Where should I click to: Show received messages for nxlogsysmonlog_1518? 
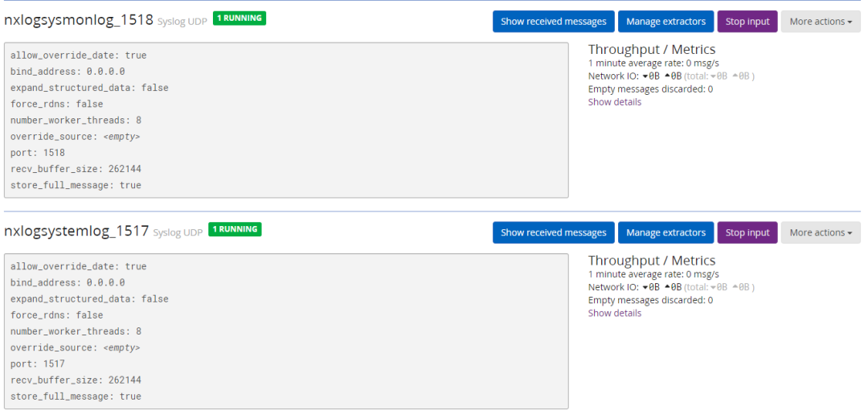pos(553,22)
